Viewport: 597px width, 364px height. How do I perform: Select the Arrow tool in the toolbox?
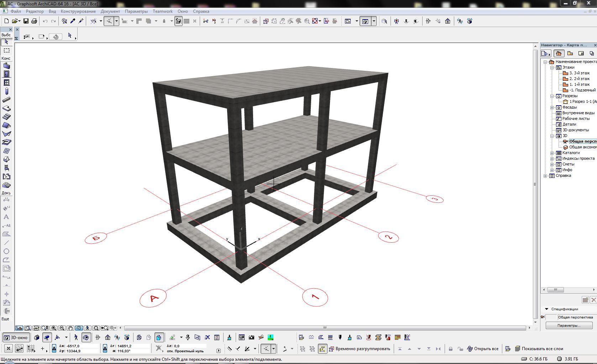coord(6,42)
